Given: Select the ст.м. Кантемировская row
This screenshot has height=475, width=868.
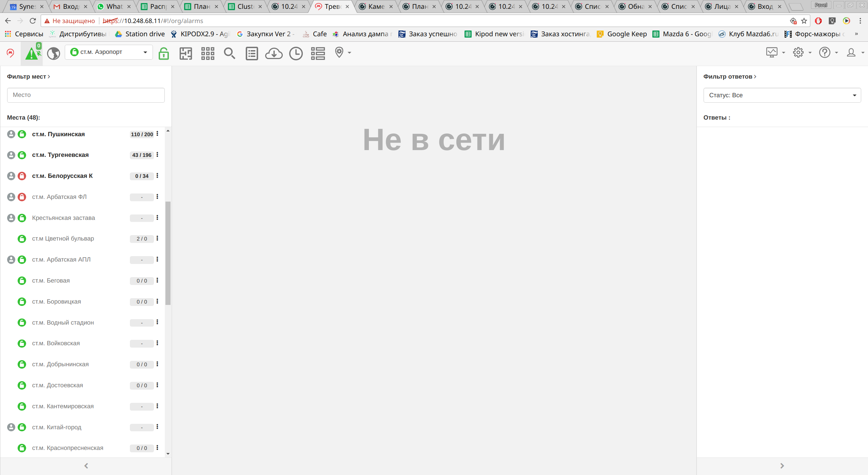Looking at the screenshot, I should tap(83, 406).
